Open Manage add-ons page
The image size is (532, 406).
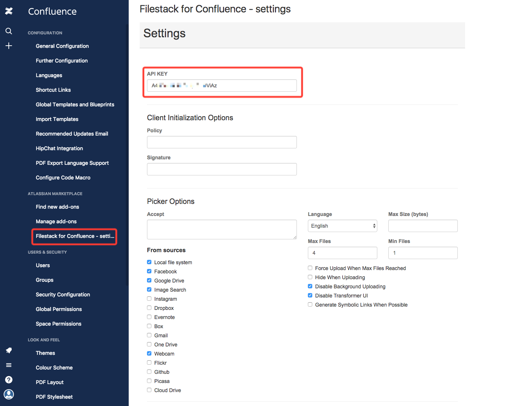point(56,221)
